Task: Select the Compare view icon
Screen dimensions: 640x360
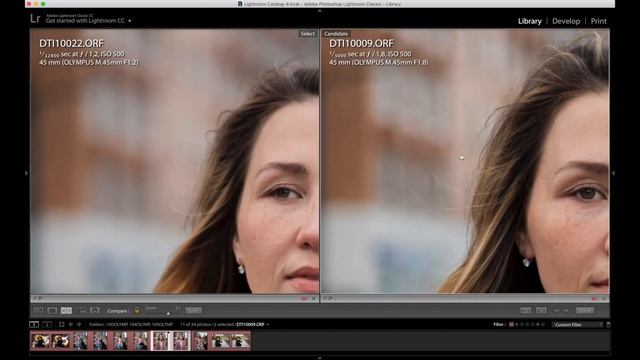Action: point(66,311)
